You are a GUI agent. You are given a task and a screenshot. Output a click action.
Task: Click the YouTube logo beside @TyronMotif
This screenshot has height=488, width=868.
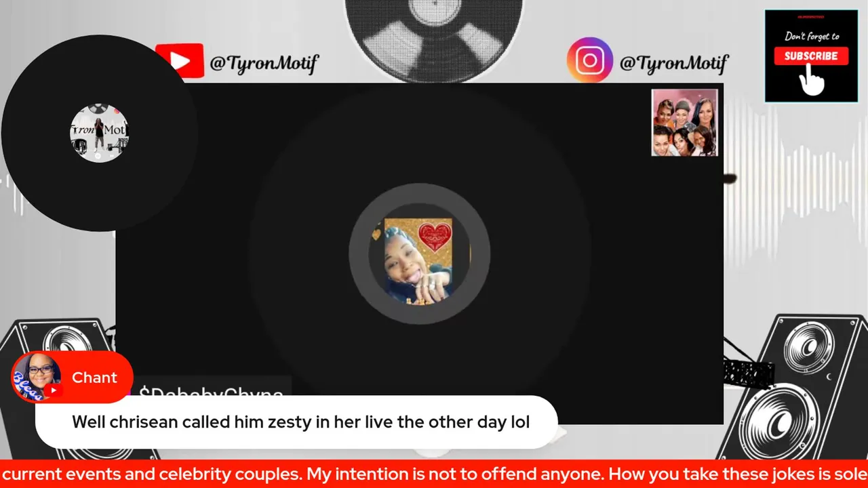click(179, 61)
